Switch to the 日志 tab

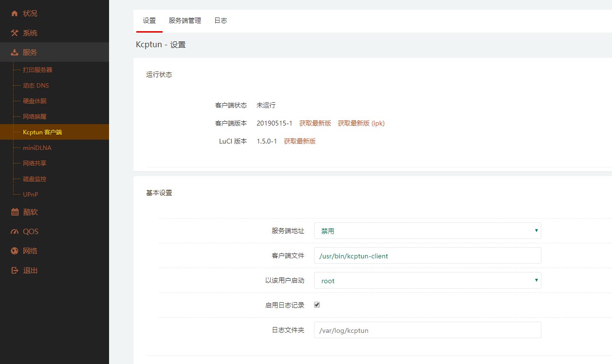coord(221,20)
